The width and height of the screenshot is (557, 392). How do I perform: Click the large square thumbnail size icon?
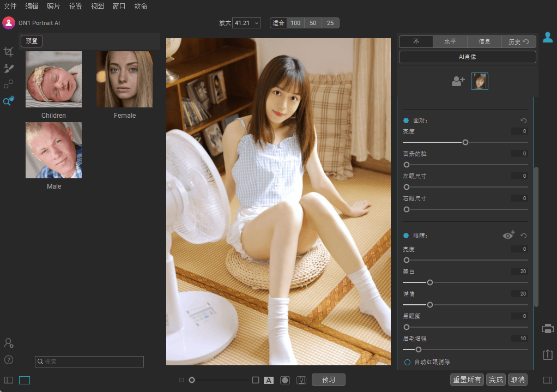click(x=256, y=380)
